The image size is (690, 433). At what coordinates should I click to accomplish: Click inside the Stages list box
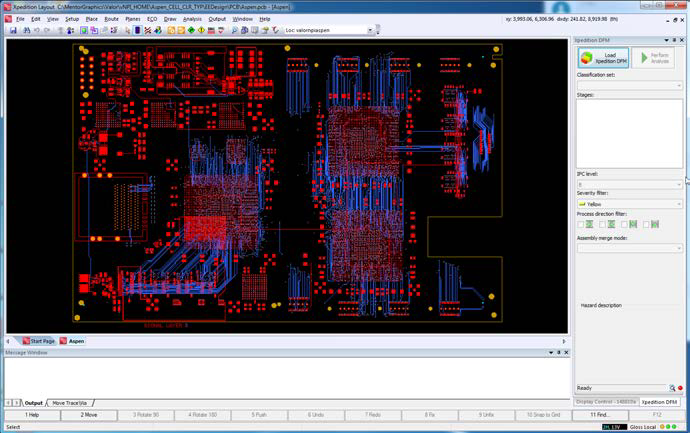click(x=629, y=133)
